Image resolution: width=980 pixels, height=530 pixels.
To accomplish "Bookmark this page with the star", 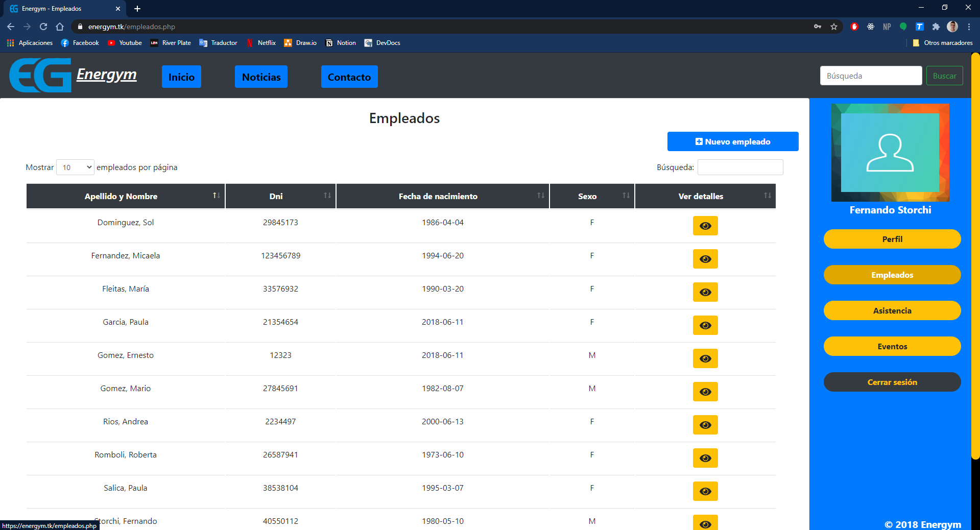I will [x=834, y=27].
